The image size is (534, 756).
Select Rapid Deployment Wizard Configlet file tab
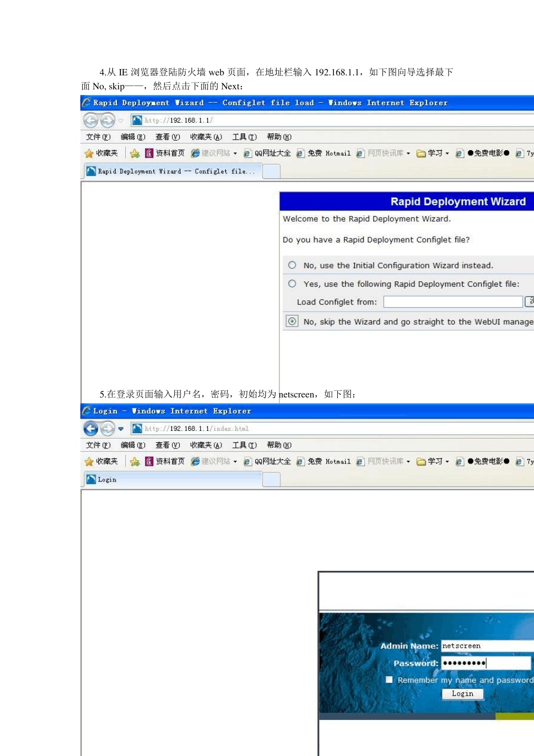173,171
